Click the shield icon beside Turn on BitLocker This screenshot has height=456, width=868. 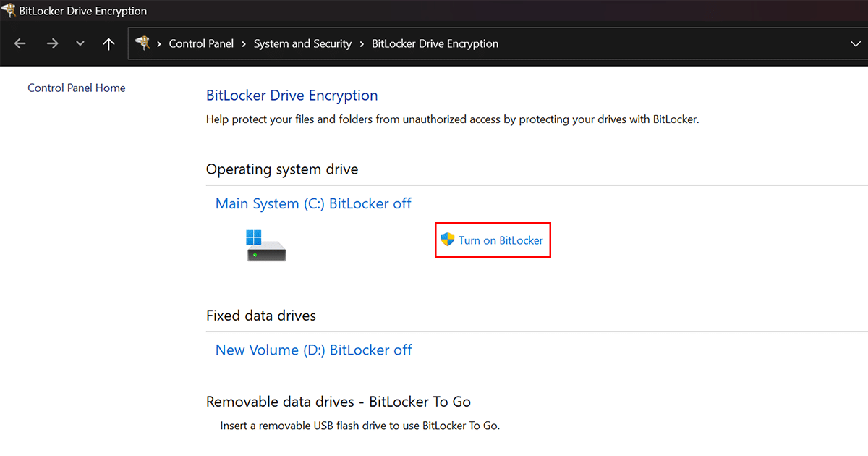(x=448, y=240)
